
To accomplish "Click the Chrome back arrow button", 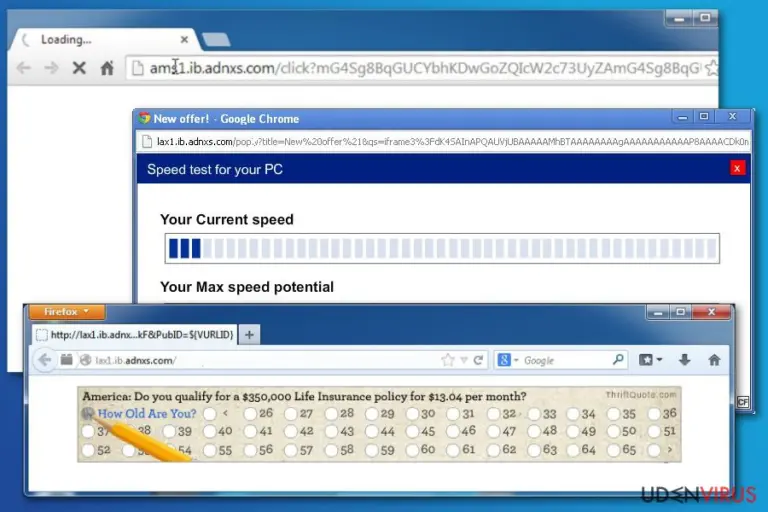I will pos(24,68).
